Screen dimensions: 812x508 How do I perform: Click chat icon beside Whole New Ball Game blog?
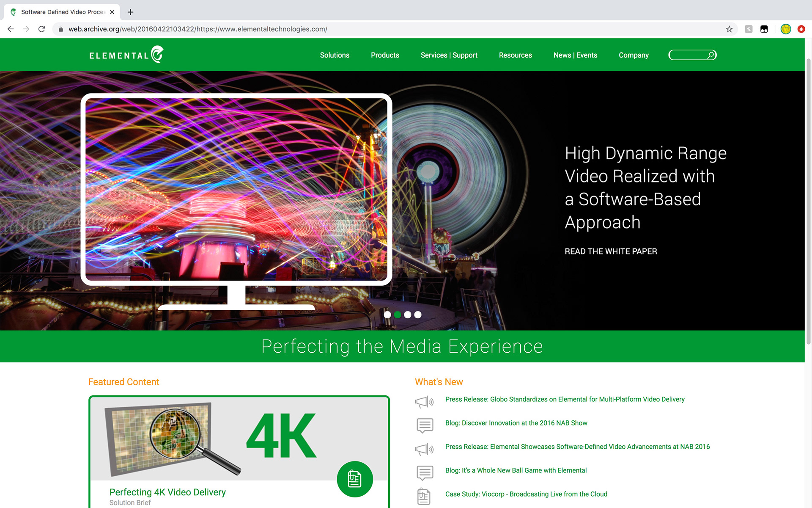[425, 473]
